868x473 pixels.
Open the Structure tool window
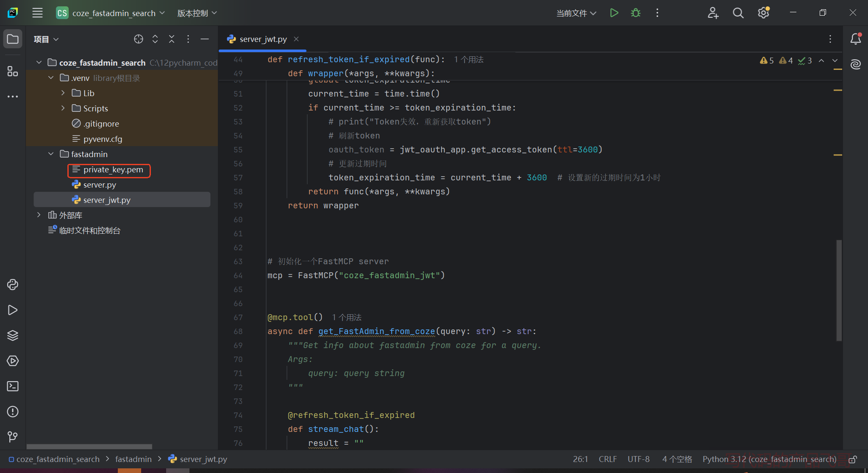pyautogui.click(x=13, y=71)
